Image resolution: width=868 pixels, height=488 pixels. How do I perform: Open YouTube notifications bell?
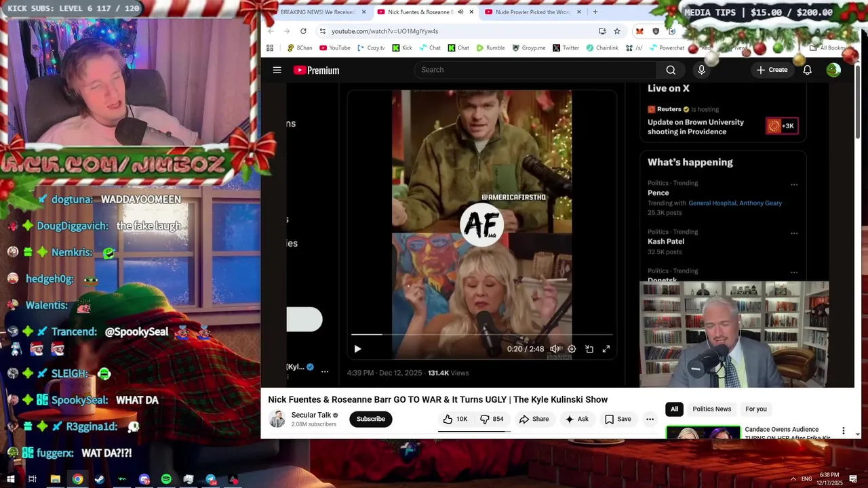pyautogui.click(x=807, y=70)
